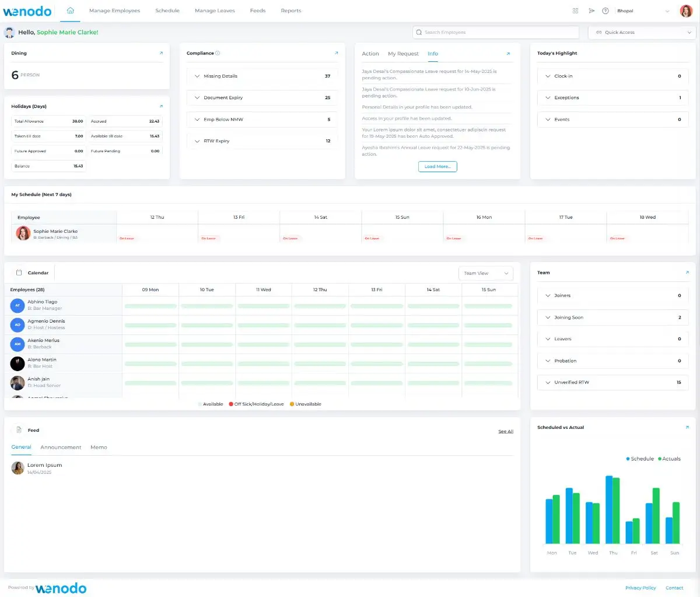Toggle Actuals series in chart legend
Image resolution: width=700 pixels, height=597 pixels.
tap(669, 459)
